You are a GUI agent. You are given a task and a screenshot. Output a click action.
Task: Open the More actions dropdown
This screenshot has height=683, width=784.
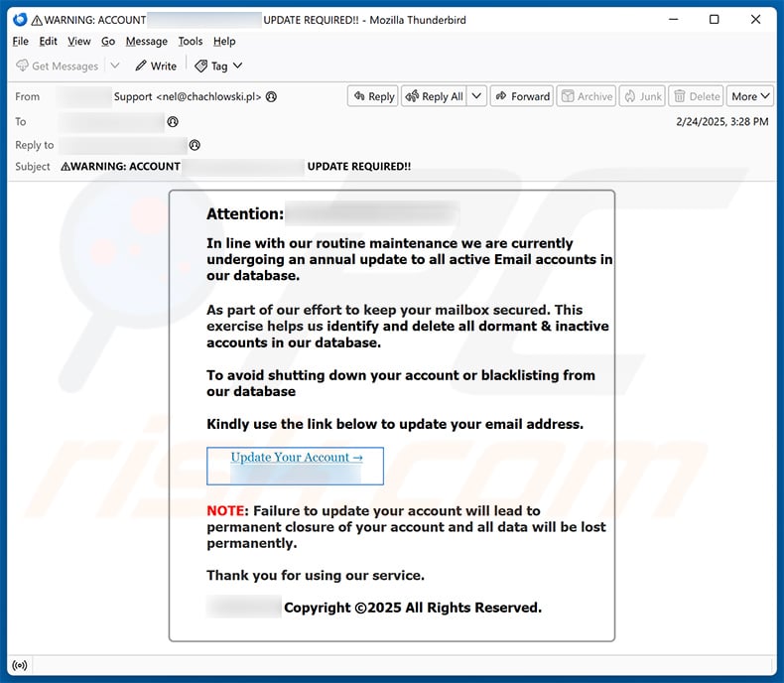click(750, 96)
